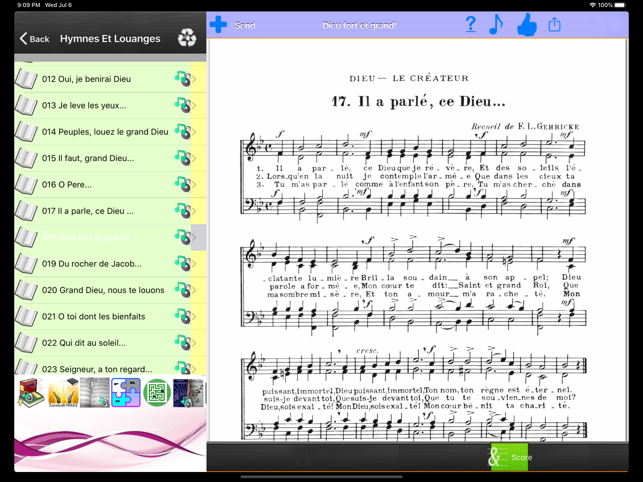Select hymn 020 Grand Dieu, nous te louons
Image resolution: width=643 pixels, height=482 pixels.
pos(110,290)
